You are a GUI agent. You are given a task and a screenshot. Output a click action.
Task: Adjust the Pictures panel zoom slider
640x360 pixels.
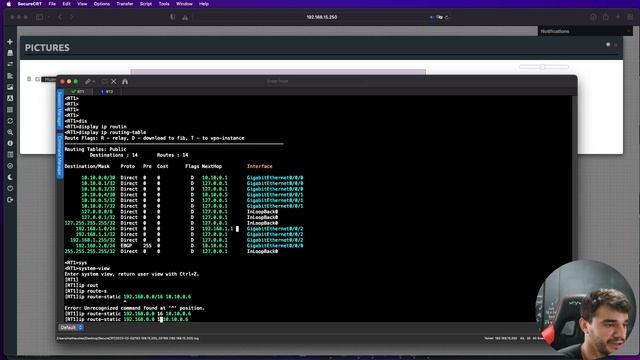pos(543,67)
